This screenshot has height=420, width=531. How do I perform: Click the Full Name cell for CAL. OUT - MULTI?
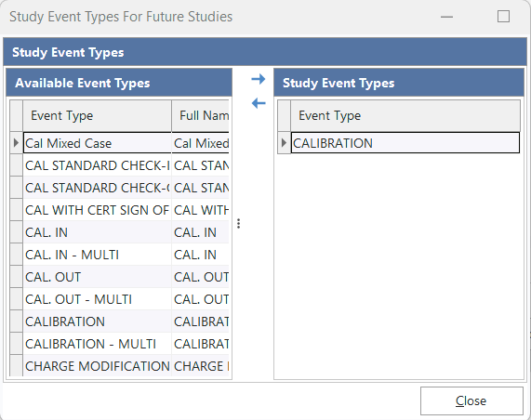click(201, 299)
